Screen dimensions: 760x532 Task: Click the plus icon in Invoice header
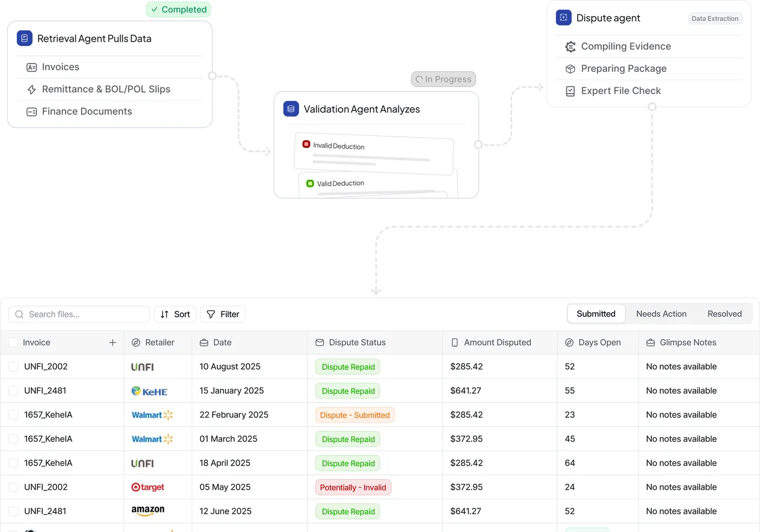click(x=112, y=343)
